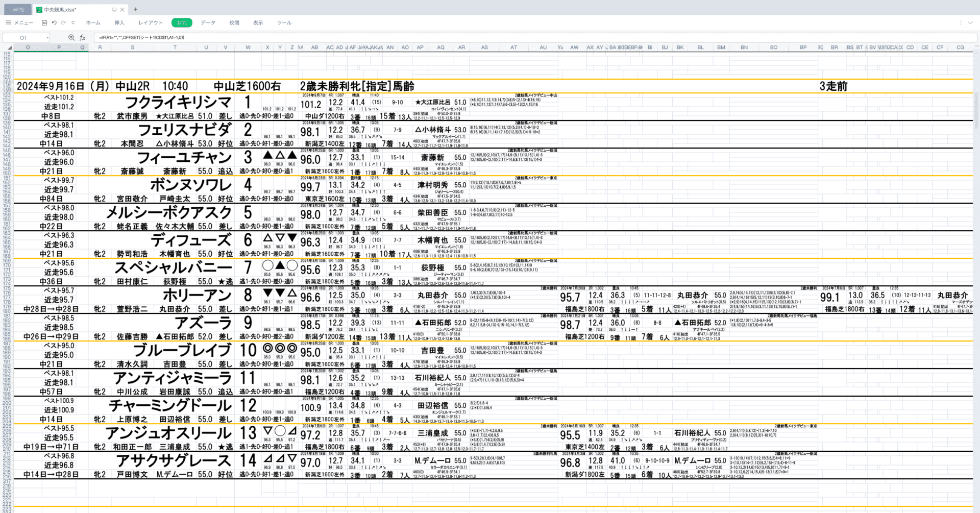Open a new tab with plus button
Screen dimensions: 980x513
tap(135, 9)
